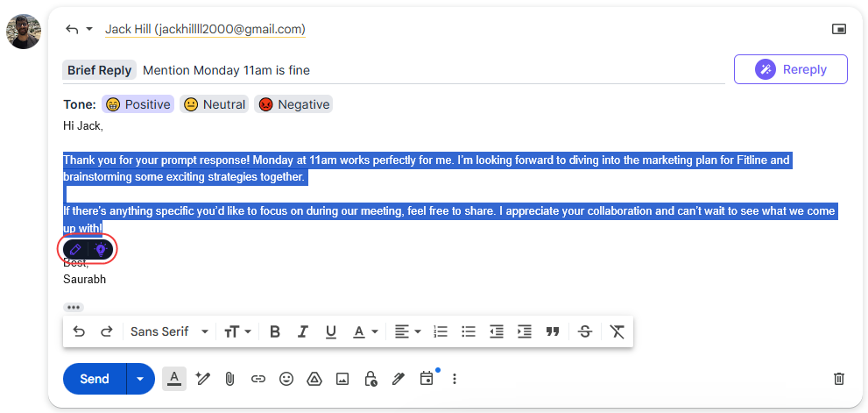Pick the Negative tone option
The height and width of the screenshot is (413, 868).
click(293, 104)
